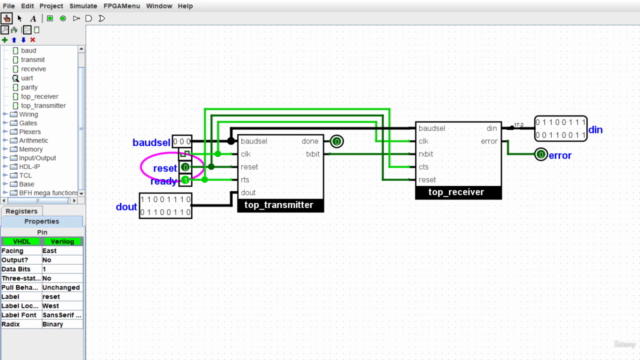Open the Edit menu
This screenshot has width=640, height=360.
tap(27, 6)
